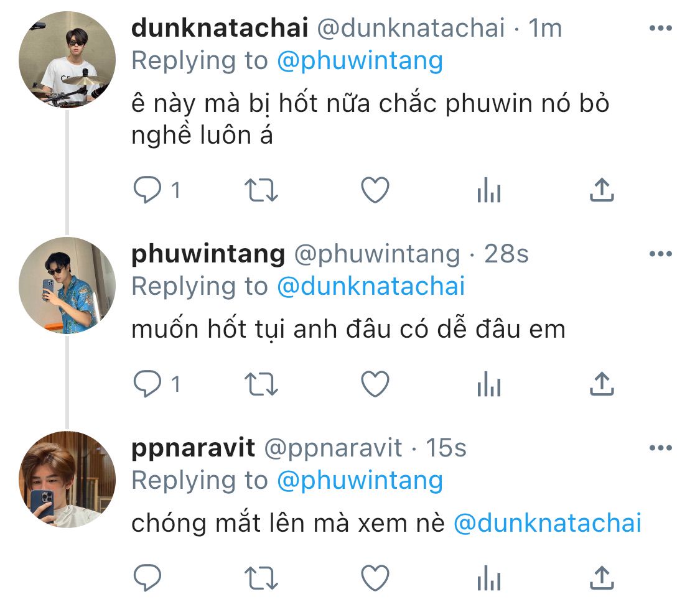Screen dimensions: 700x607
Task: Like ppnaravit's tweet
Action: pos(375,578)
